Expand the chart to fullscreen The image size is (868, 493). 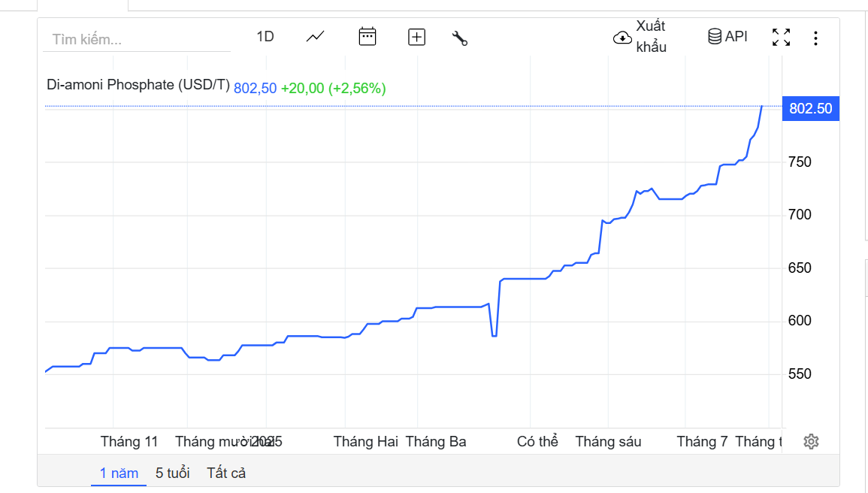[782, 38]
